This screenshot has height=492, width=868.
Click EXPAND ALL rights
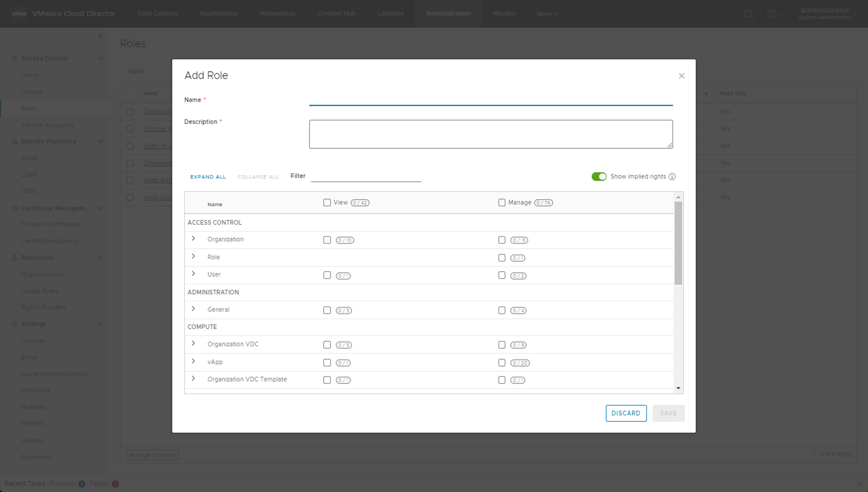pyautogui.click(x=208, y=177)
